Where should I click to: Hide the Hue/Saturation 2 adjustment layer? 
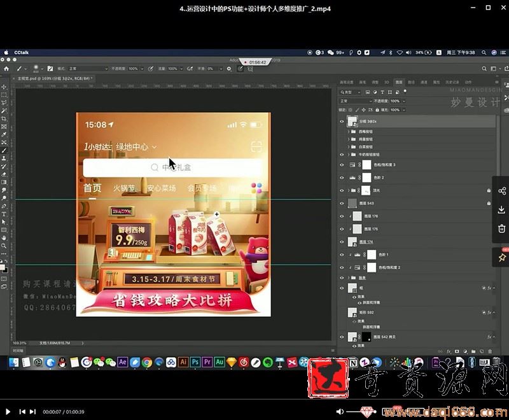tap(342, 268)
